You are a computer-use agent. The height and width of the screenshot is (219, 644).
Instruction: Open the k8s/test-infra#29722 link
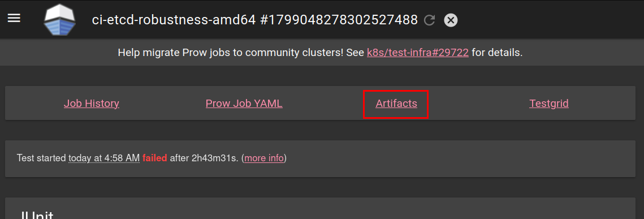[417, 53]
